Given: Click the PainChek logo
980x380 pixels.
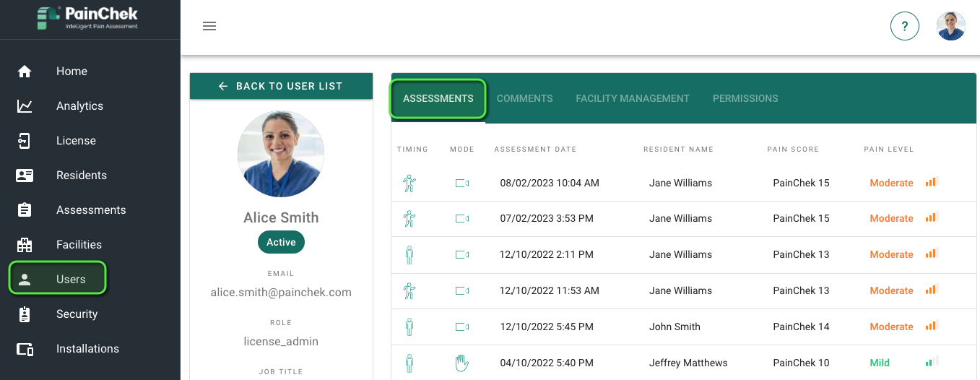Looking at the screenshot, I should tap(87, 18).
